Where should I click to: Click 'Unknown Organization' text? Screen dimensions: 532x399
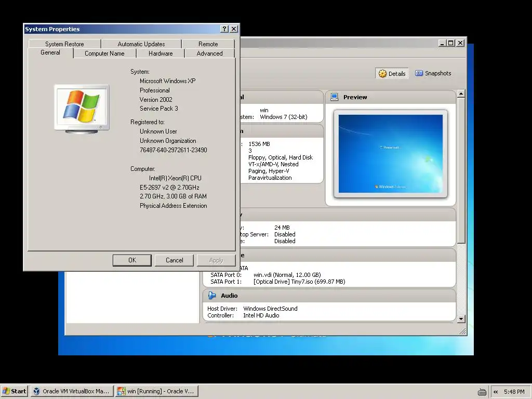pyautogui.click(x=168, y=141)
